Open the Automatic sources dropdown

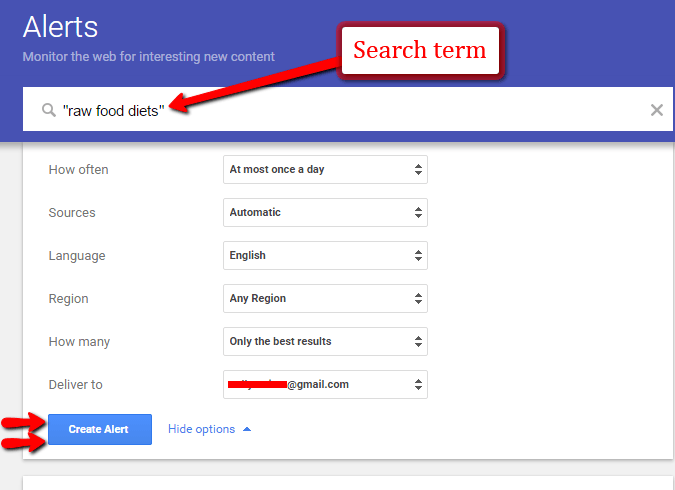325,212
